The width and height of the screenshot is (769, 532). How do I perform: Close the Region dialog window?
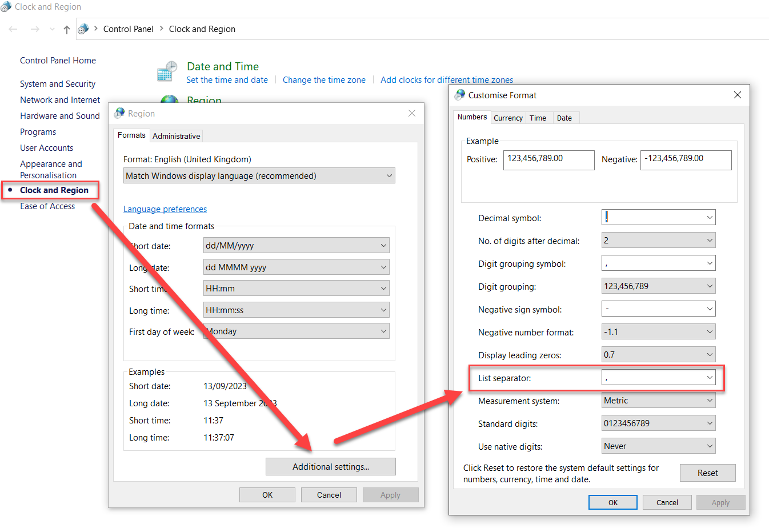411,113
